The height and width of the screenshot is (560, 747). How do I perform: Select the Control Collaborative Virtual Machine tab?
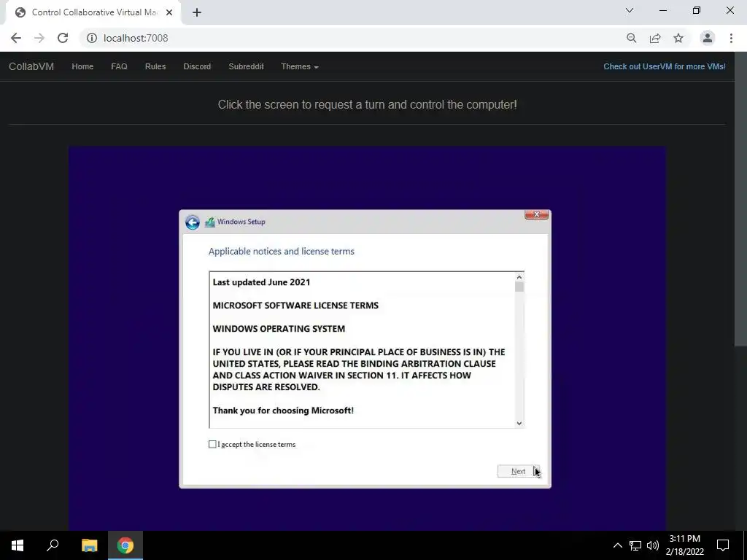coord(93,12)
